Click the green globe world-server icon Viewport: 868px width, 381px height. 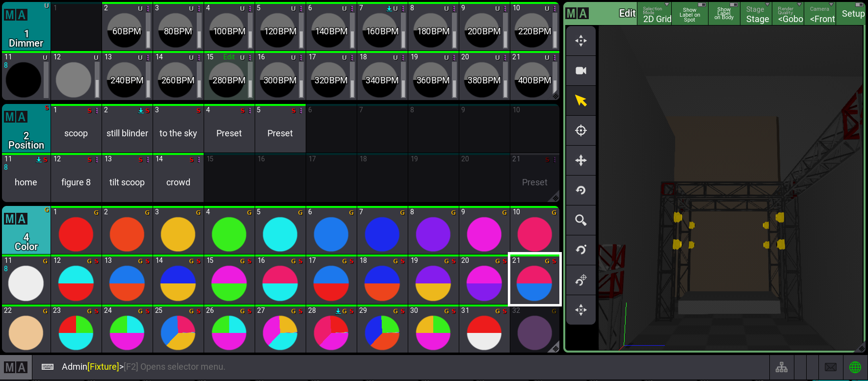(855, 367)
